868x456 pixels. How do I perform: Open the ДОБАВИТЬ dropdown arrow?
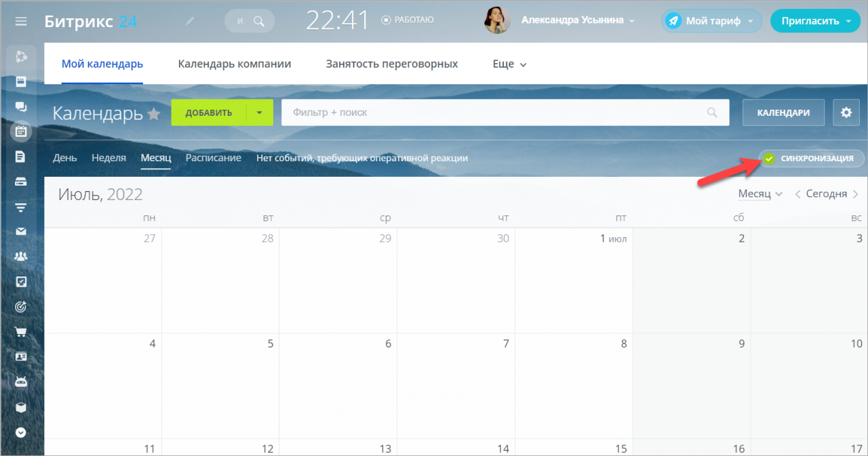(x=260, y=112)
